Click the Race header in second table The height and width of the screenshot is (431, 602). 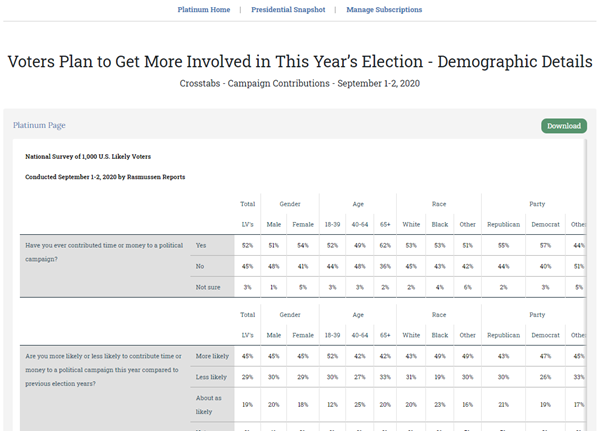[x=439, y=315]
